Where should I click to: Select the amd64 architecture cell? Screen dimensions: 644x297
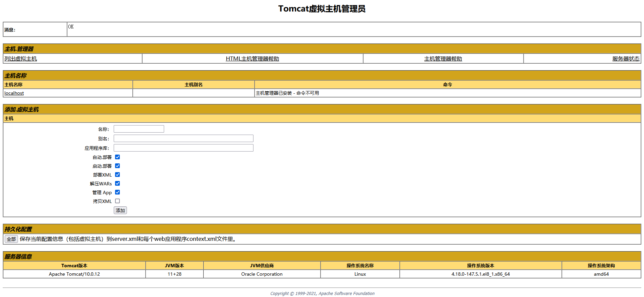[601, 274]
